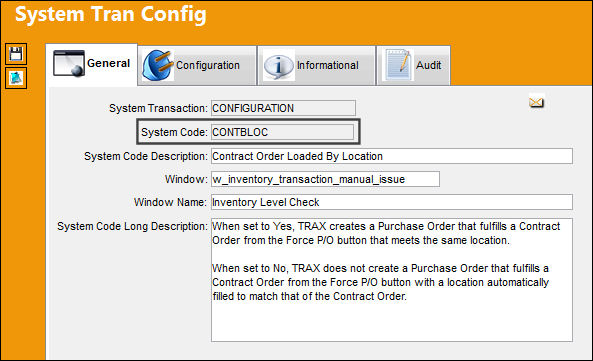593x361 pixels.
Task: Click the System Tran Config title
Action: coord(111,14)
